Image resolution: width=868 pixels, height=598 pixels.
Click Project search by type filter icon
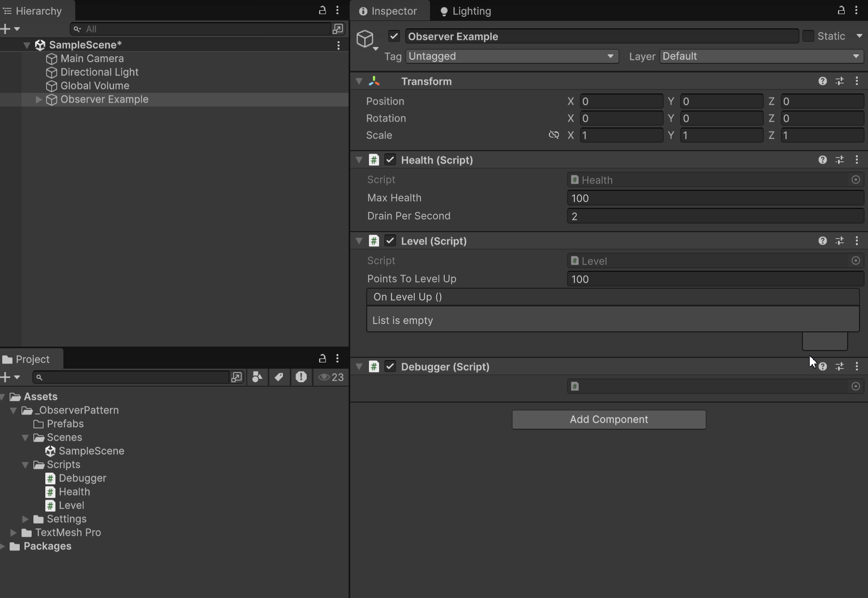tap(257, 377)
